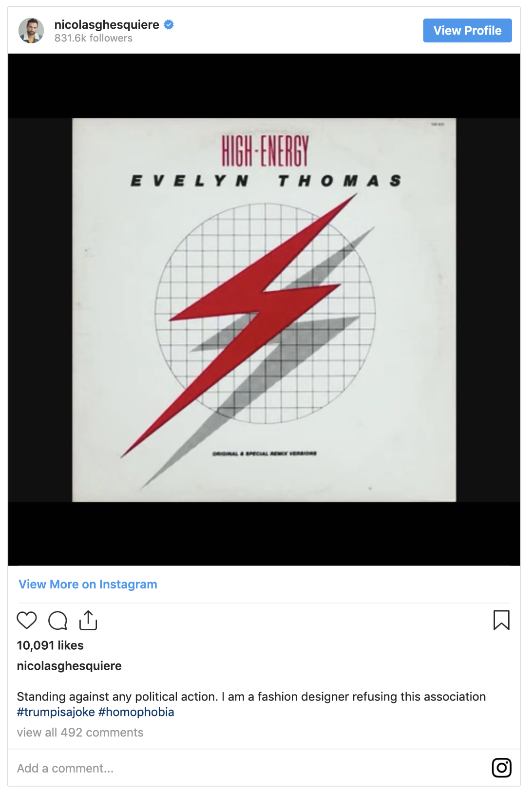Screen dimensions: 532x792
Task: Save the post with the bookmark icon
Action: coord(501,620)
